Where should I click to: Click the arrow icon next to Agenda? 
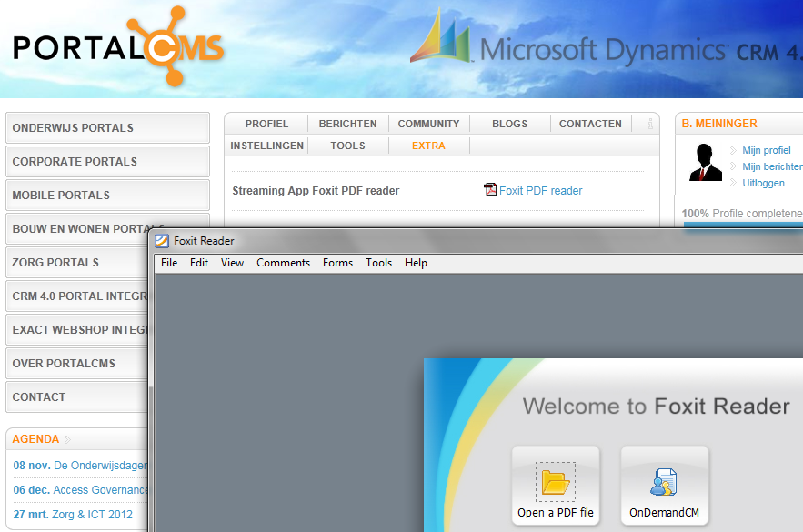[x=67, y=439]
